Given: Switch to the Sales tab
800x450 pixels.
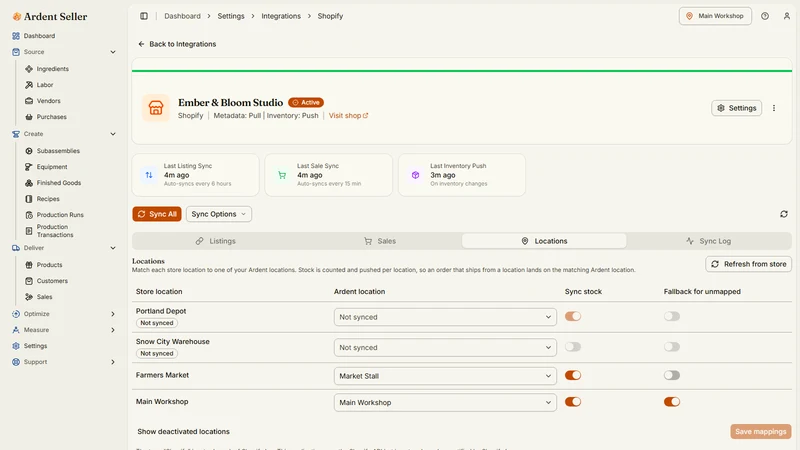Looking at the screenshot, I should 380,241.
